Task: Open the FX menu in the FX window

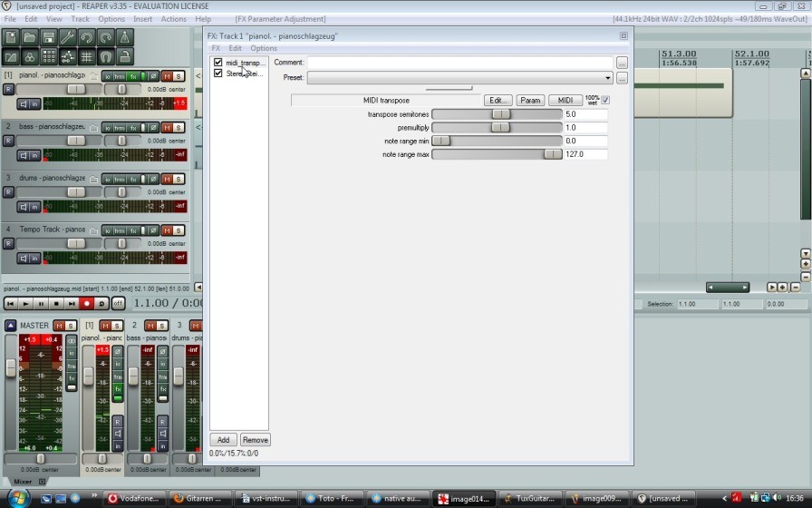Action: [x=216, y=48]
